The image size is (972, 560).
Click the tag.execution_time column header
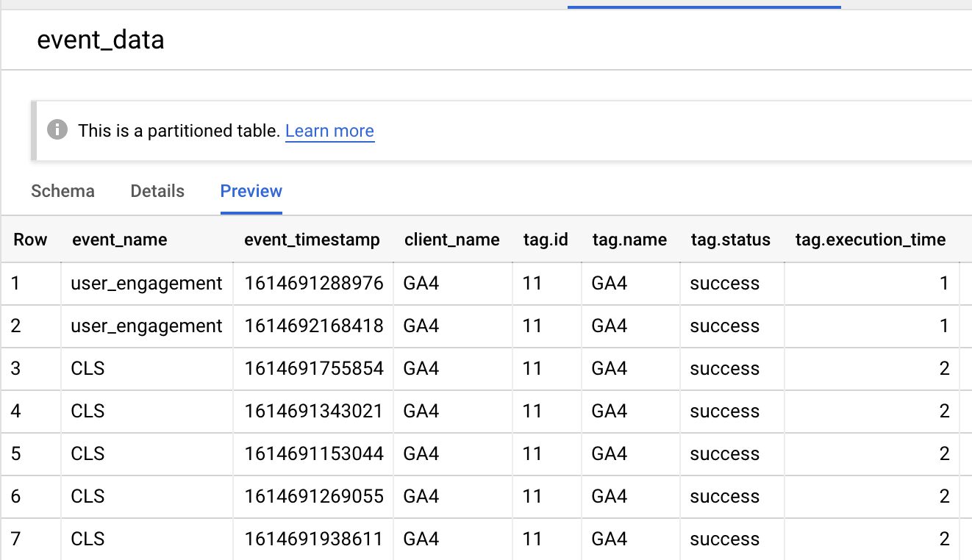tap(871, 240)
